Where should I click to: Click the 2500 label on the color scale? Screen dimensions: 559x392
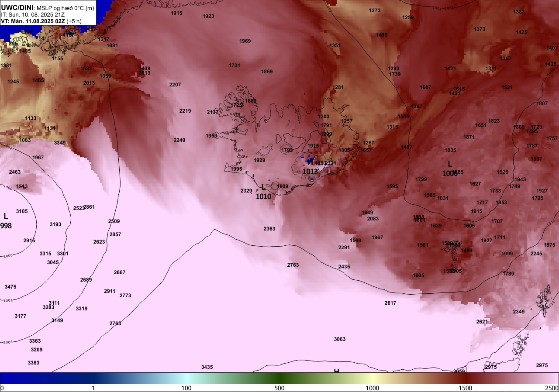[552, 388]
